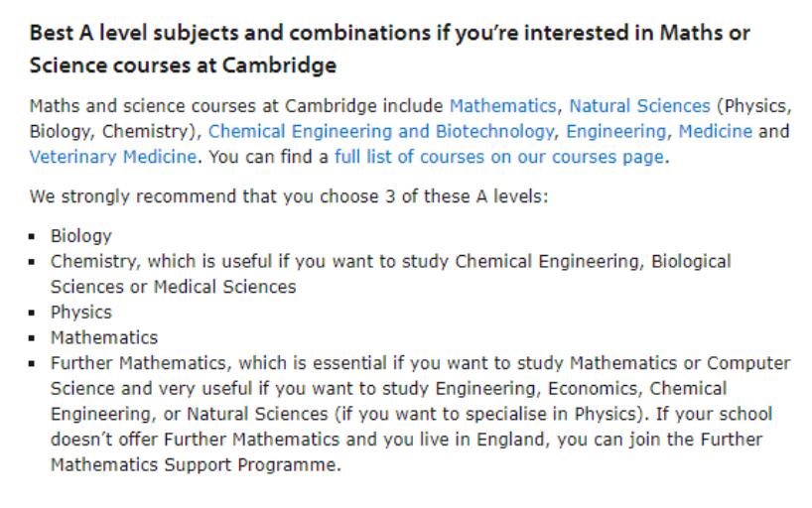This screenshot has width=812, height=508.
Task: Click 'Sciences or Medical Sciences' text line
Action: coord(173,287)
